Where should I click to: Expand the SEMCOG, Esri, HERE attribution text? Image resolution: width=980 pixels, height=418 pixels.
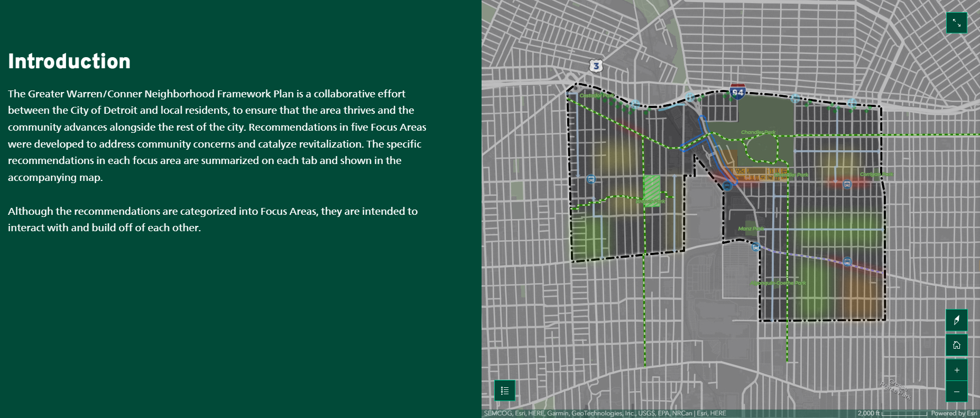tap(605, 413)
